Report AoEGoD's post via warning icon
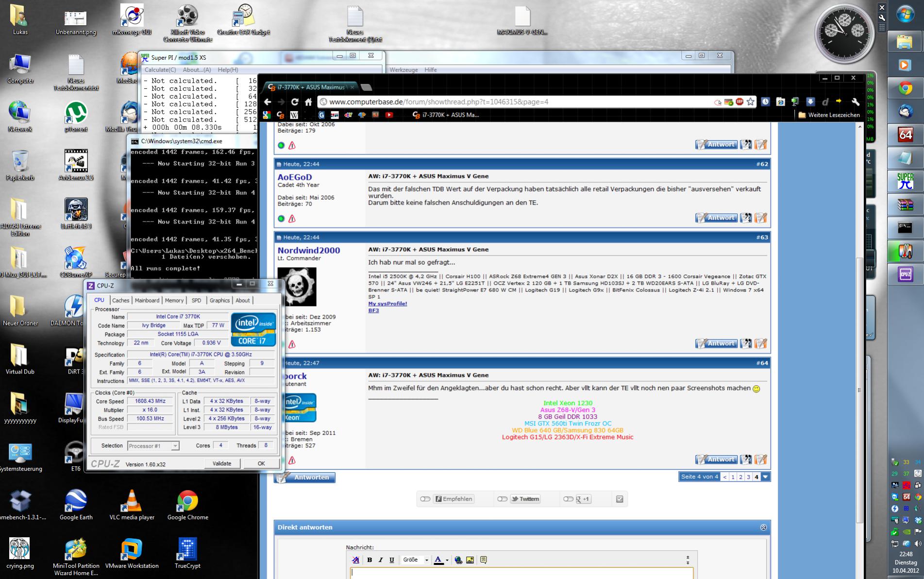 tap(292, 219)
